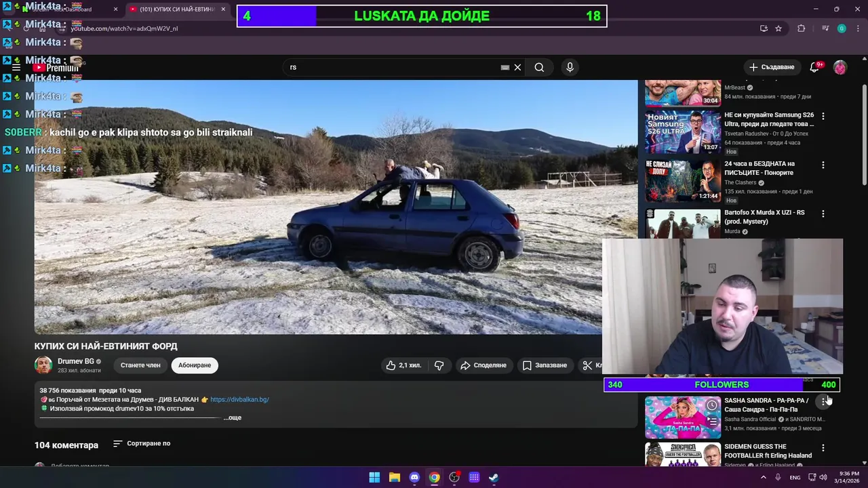The width and height of the screenshot is (868, 488).
Task: Open options for Sasha Sandra PA-PA-PA video
Action: [823, 401]
